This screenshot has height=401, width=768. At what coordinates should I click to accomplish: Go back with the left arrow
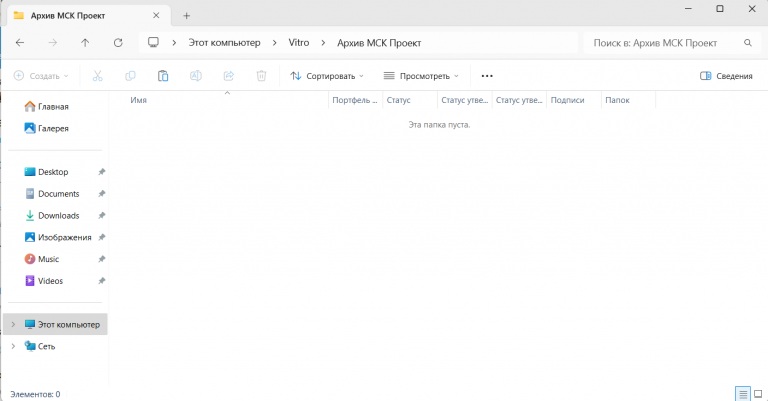20,43
